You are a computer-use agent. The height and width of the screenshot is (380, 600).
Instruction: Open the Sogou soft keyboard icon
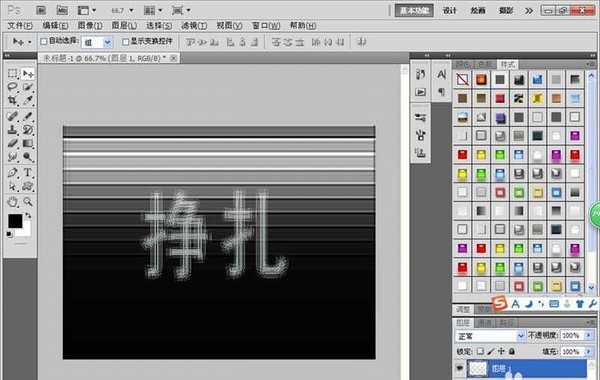tap(554, 304)
